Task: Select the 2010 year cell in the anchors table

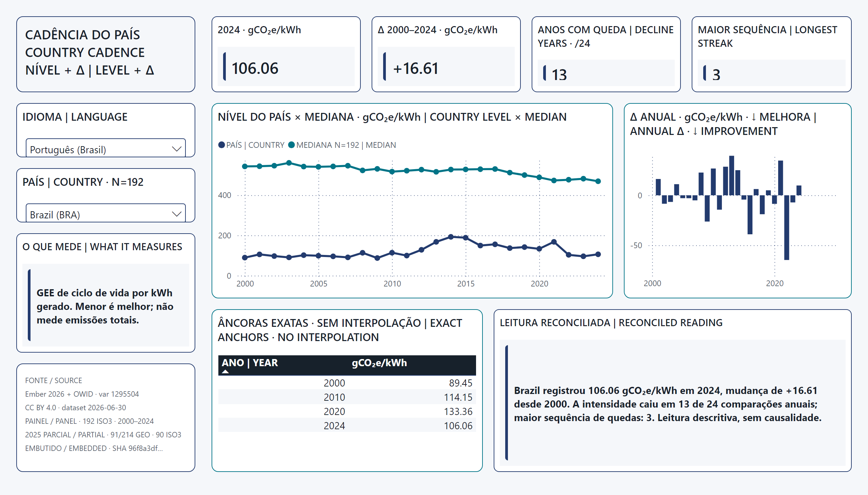Action: pos(334,397)
